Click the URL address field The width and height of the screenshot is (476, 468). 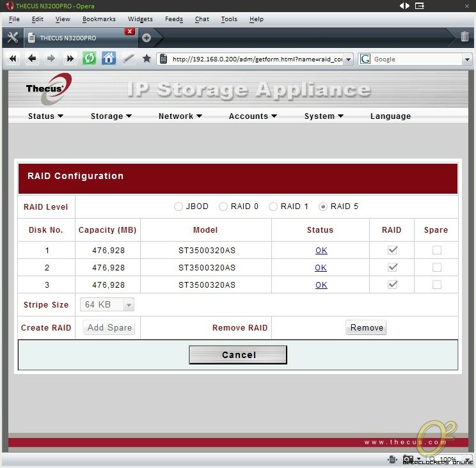coord(257,59)
